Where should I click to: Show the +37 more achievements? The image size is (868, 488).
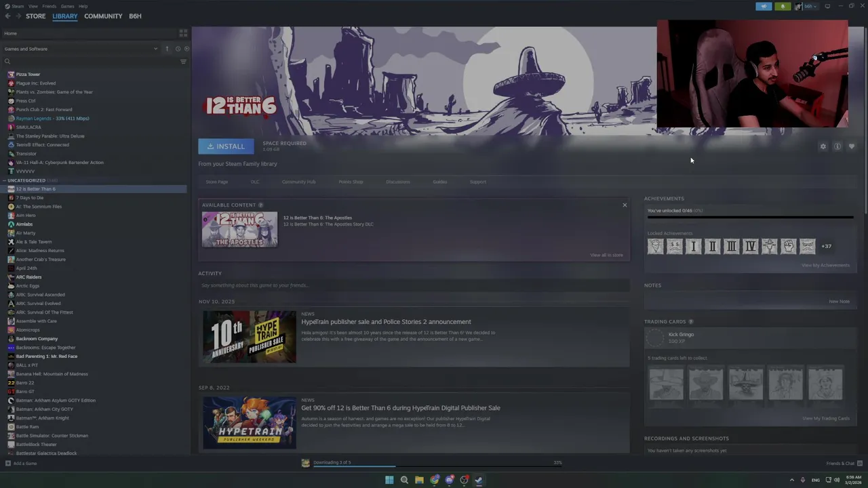coord(826,246)
